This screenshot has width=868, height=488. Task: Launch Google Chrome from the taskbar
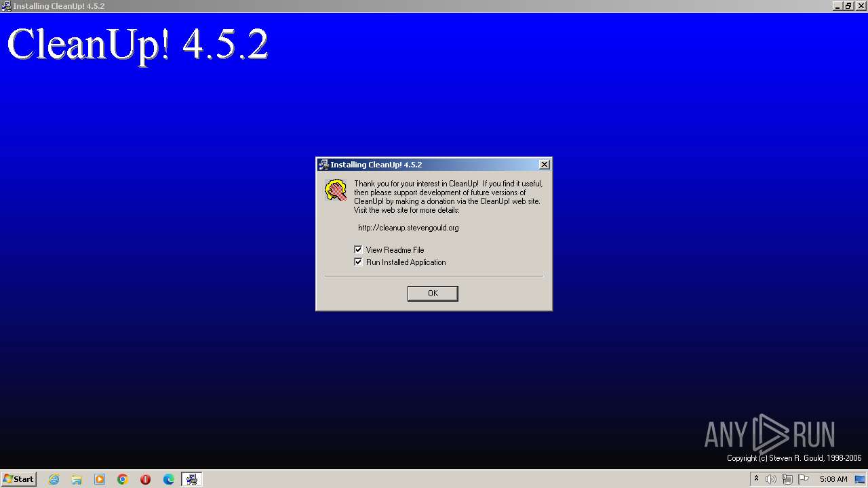(123, 479)
